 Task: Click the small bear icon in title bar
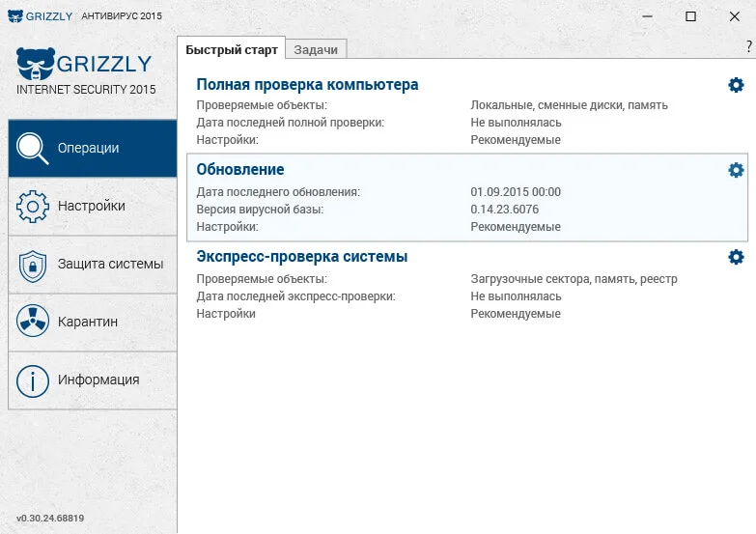[x=15, y=15]
